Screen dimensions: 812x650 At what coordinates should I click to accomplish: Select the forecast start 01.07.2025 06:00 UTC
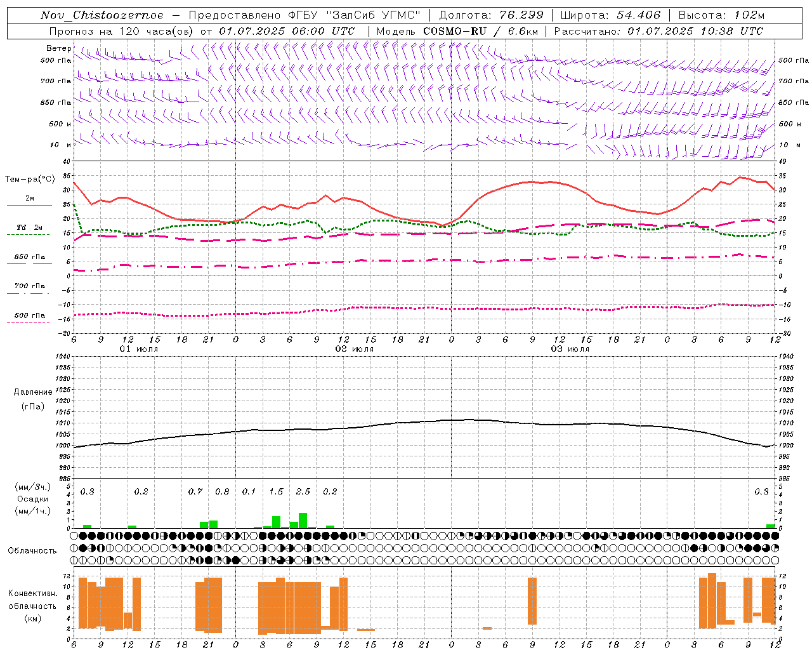coord(287,31)
